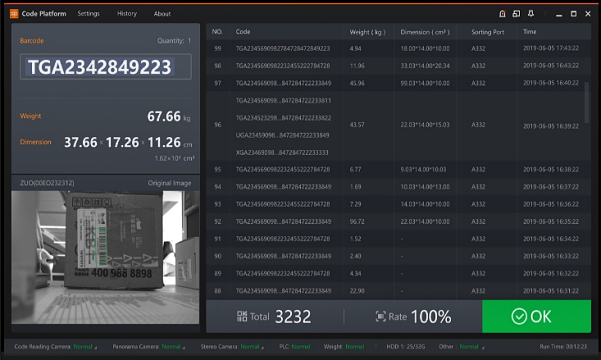
Task: Click HDD 1: 25/32G status
Action: pyautogui.click(x=406, y=347)
